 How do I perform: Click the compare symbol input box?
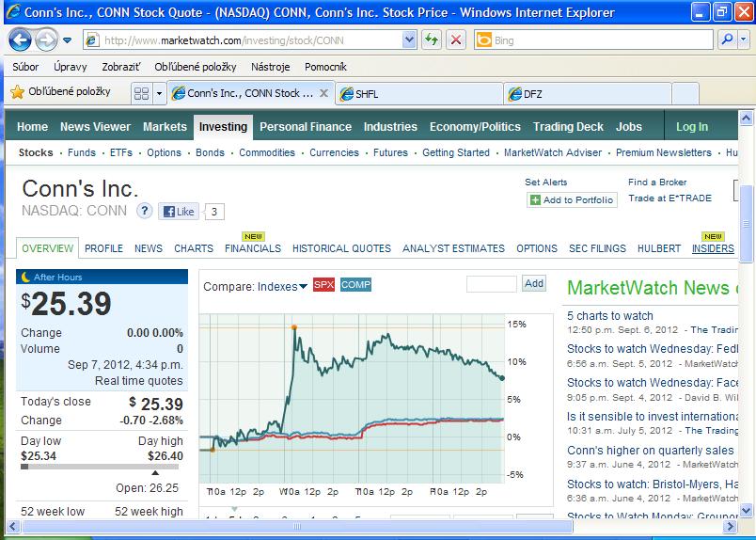491,284
